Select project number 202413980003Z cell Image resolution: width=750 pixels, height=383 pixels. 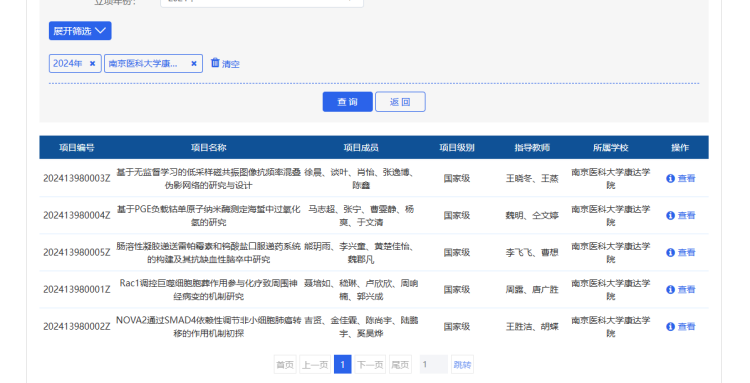(77, 178)
